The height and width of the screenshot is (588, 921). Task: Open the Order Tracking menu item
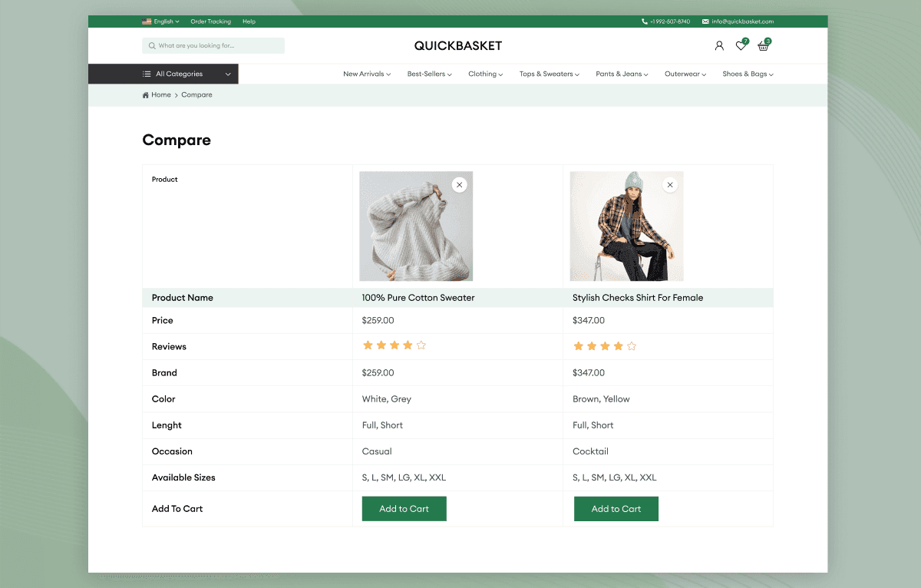[x=210, y=21]
